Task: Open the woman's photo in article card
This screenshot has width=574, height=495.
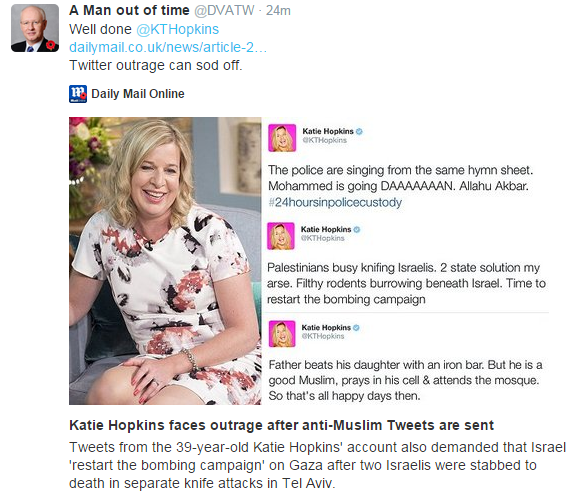Action: click(165, 261)
